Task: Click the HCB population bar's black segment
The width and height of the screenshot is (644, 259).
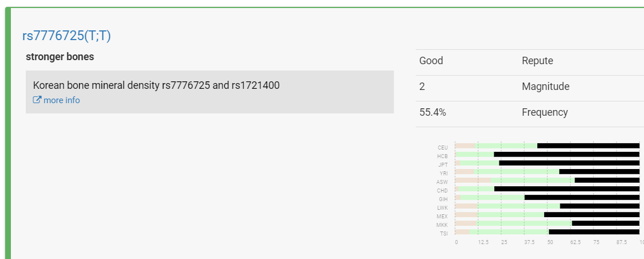Action: point(566,155)
